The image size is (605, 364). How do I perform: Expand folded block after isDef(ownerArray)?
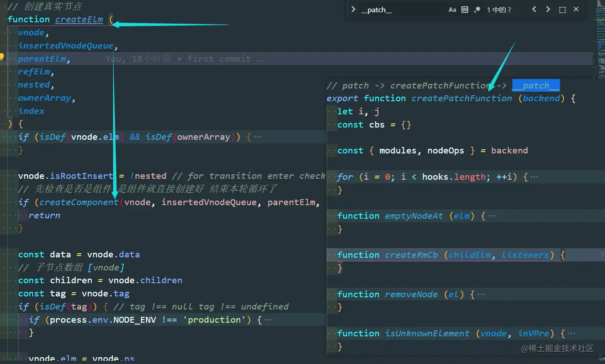click(258, 137)
